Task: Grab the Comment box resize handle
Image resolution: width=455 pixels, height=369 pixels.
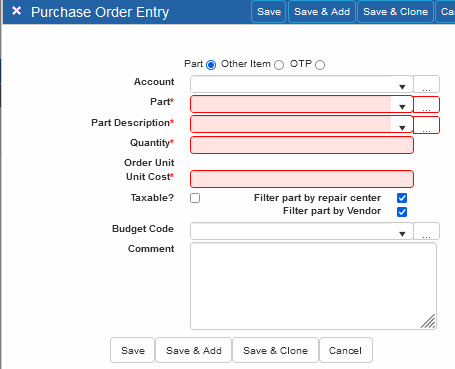Action: (x=428, y=321)
